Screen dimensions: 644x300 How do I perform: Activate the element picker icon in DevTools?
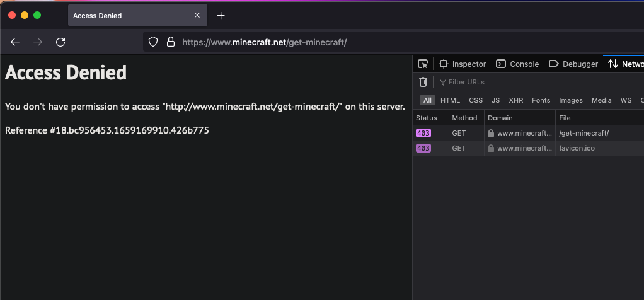(423, 64)
